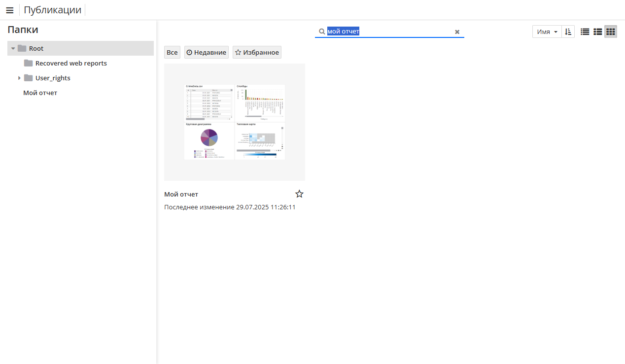The width and height of the screenshot is (625, 364).
Task: Click the User_rights folder icon
Action: click(28, 78)
